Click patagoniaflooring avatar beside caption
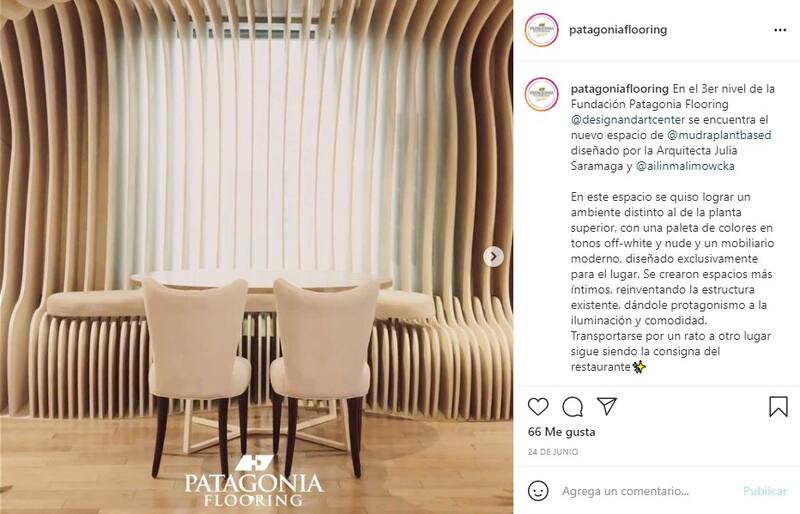 (541, 94)
